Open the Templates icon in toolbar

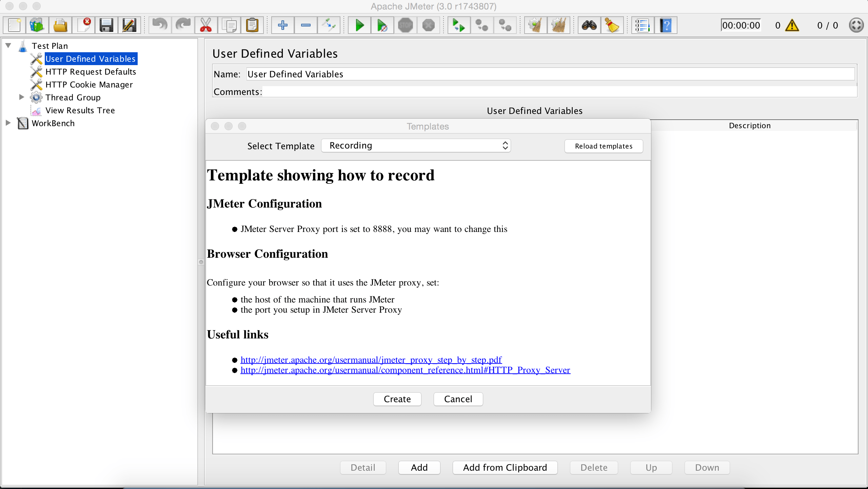click(x=37, y=25)
